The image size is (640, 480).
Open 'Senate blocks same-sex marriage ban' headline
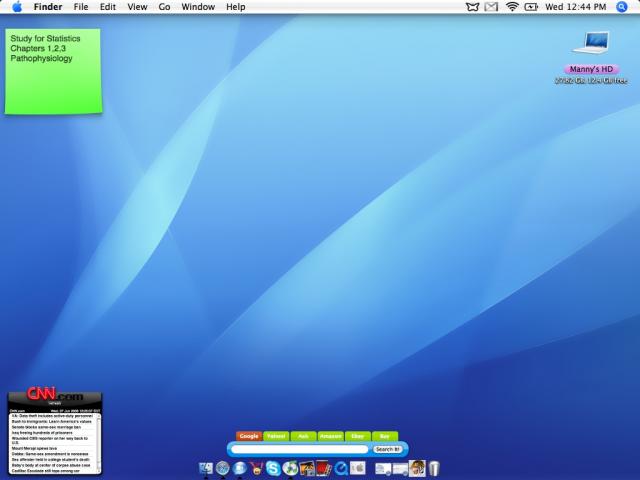(47, 427)
